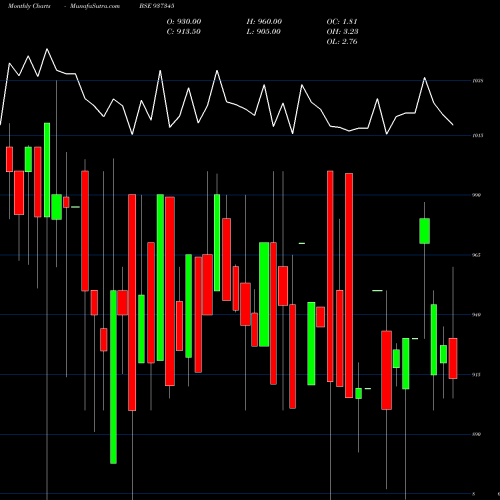Click the 'Monthly Charts' title text
Image resolution: width=500 pixels, height=500 pixels.
[x=29, y=6]
